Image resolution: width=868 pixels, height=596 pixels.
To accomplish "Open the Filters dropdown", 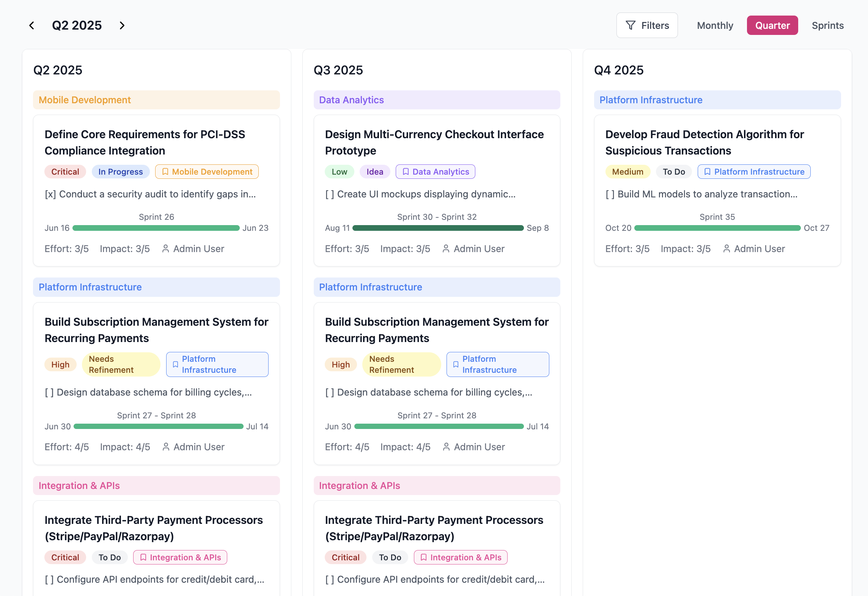I will [647, 25].
